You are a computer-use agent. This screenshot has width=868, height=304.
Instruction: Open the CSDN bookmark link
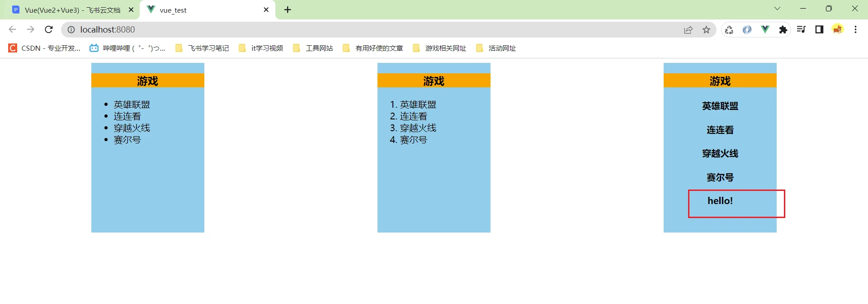[x=44, y=48]
